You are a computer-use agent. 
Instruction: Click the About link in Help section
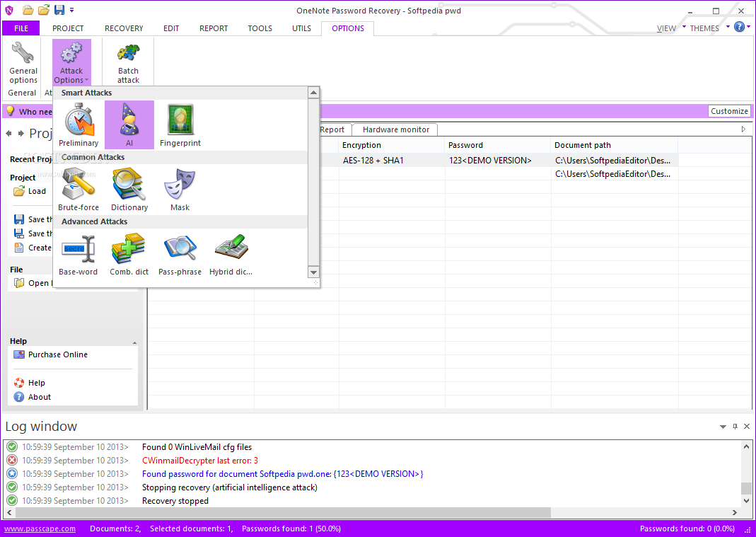pos(40,397)
